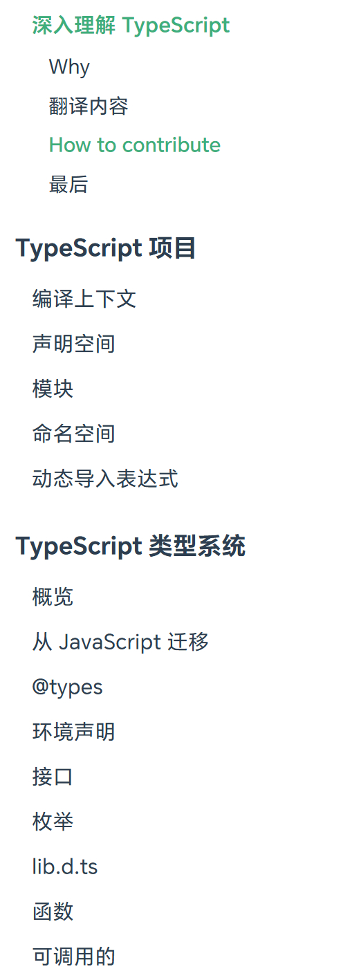Open the 可调用的 page
This screenshot has width=341, height=980.
click(x=73, y=956)
